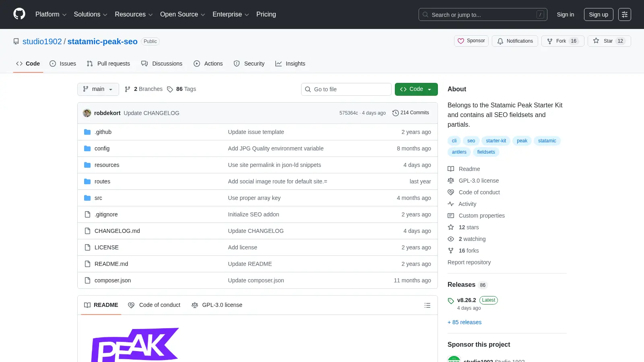Click the Custom properties icon

coord(451,216)
